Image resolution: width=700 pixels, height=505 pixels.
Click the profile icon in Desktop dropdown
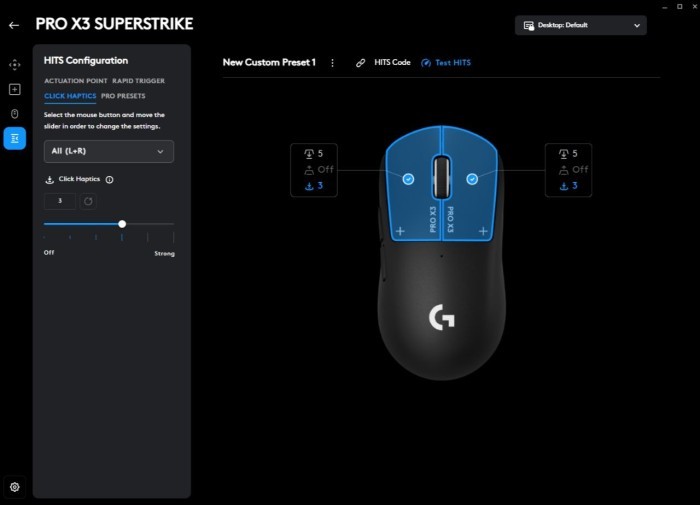point(529,25)
